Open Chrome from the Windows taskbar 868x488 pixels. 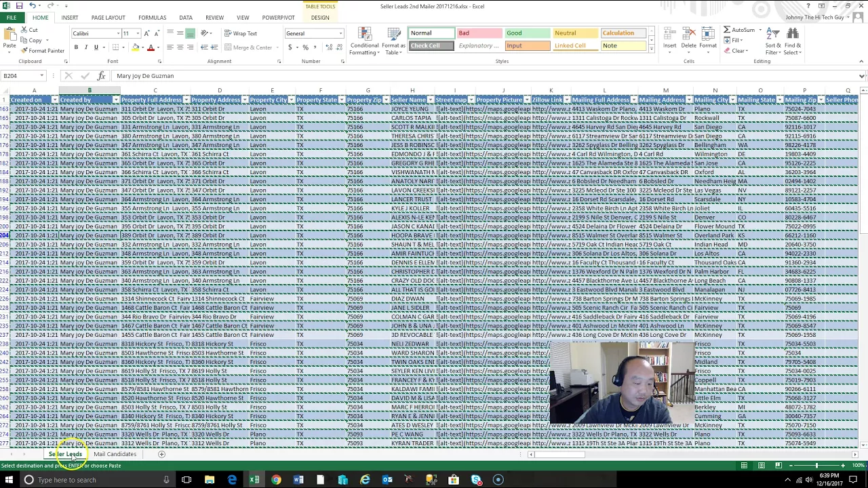276,480
